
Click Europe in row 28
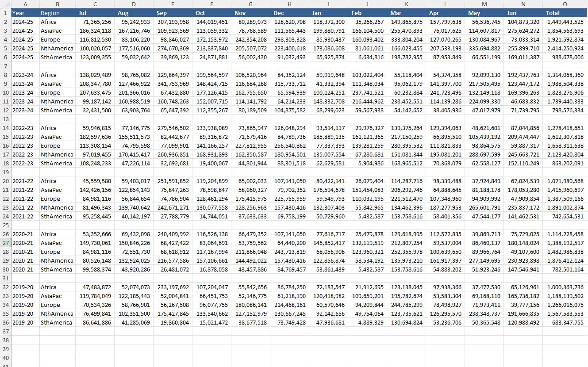tap(57, 252)
